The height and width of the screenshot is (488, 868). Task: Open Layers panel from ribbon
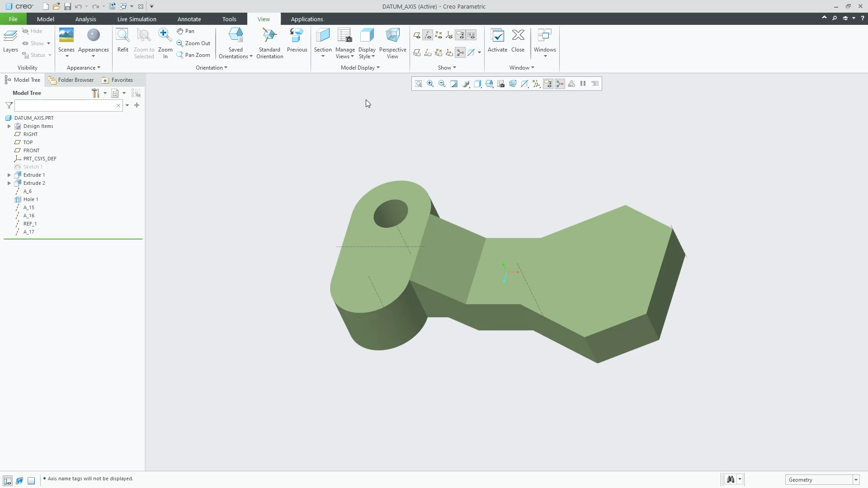click(10, 41)
